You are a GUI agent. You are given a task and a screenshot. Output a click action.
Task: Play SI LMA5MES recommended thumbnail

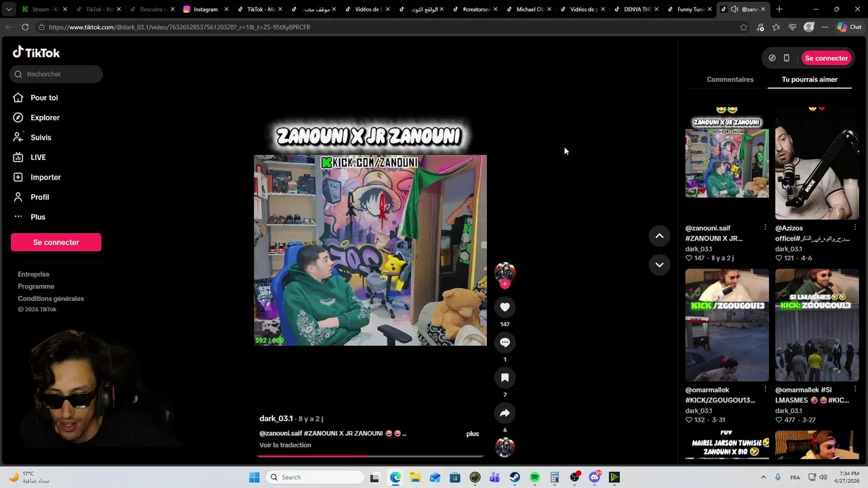tap(816, 325)
